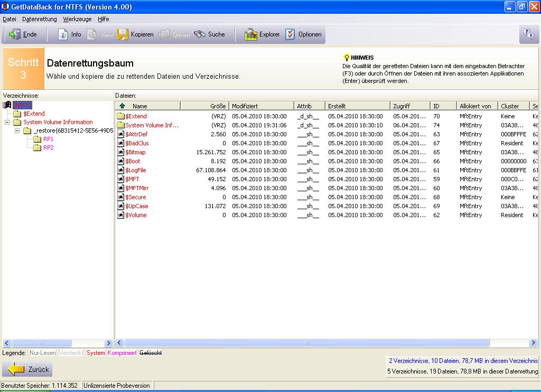
Task: Click the file list horizontal scrollbar thumb
Action: point(307,343)
